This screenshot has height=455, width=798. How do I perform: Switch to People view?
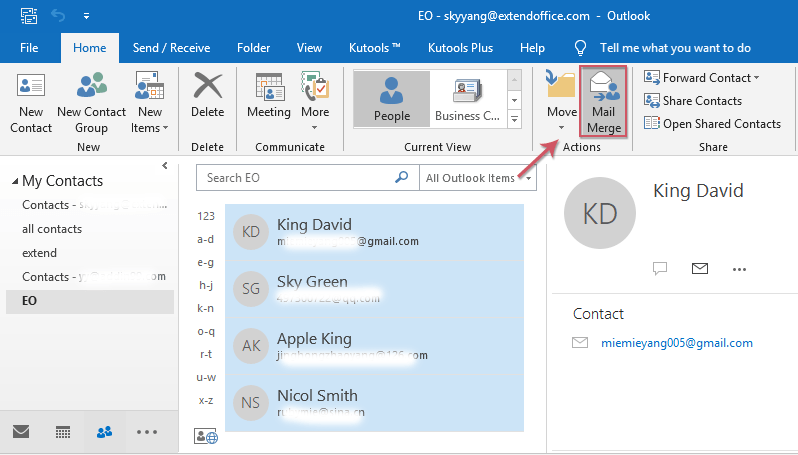tap(392, 99)
